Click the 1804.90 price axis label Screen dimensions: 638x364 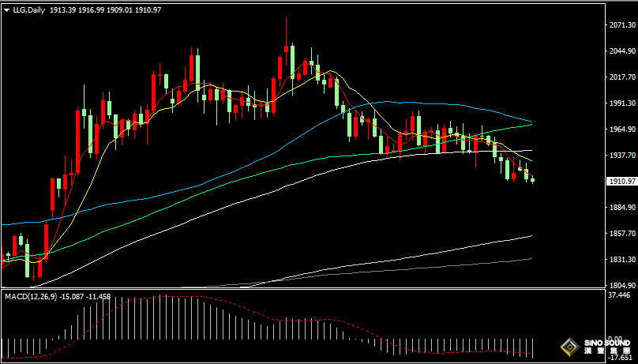(622, 286)
